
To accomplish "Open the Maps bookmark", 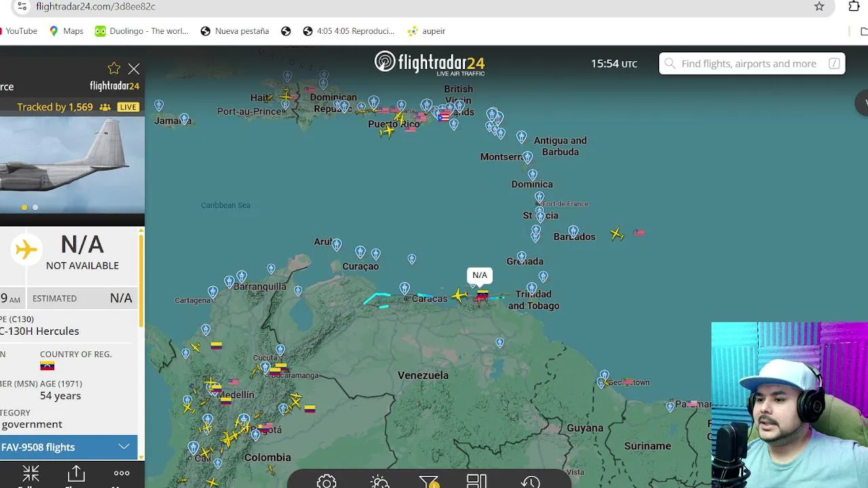I will pyautogui.click(x=66, y=31).
